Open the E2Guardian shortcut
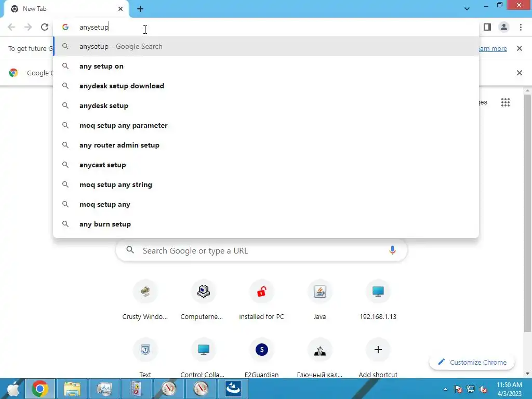The width and height of the screenshot is (532, 399). 262,358
